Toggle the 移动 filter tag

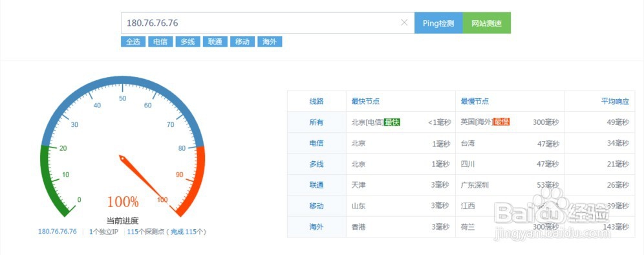coord(242,42)
